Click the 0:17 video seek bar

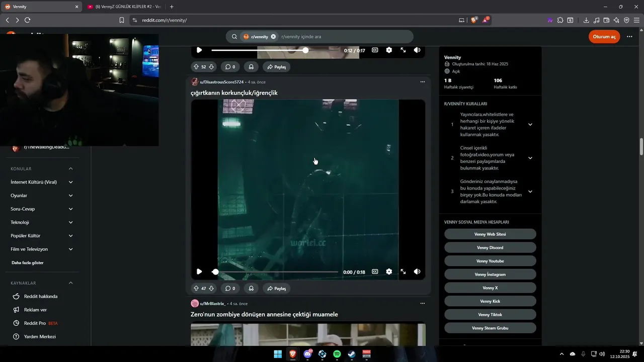275,50
